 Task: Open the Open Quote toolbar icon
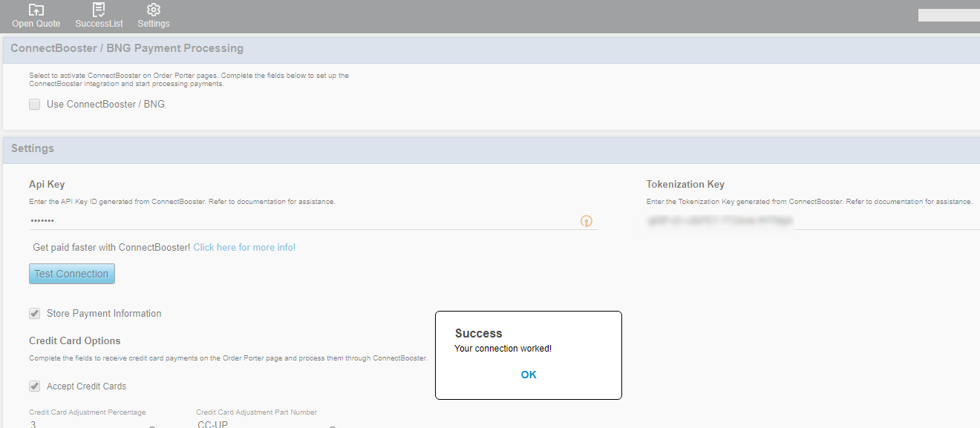coord(36,16)
